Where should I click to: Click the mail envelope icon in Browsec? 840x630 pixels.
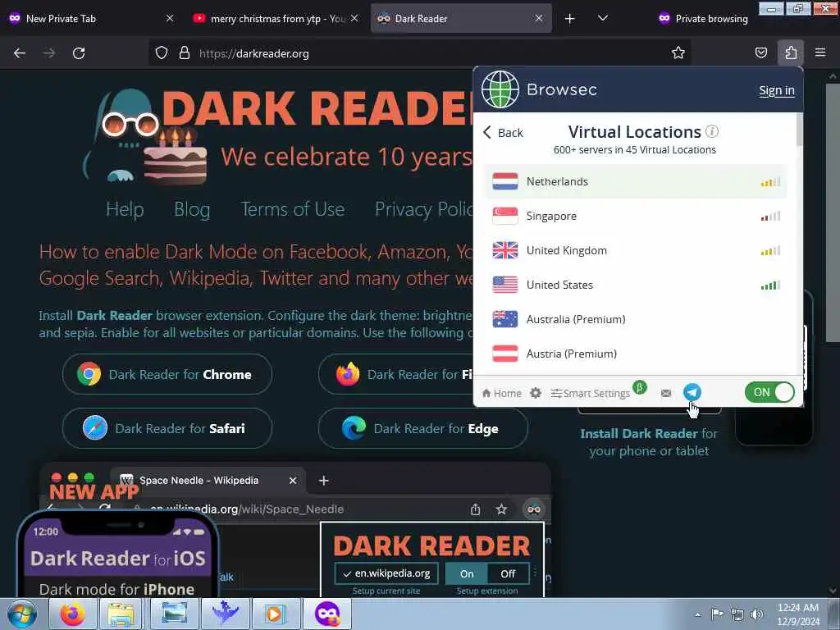click(x=666, y=393)
